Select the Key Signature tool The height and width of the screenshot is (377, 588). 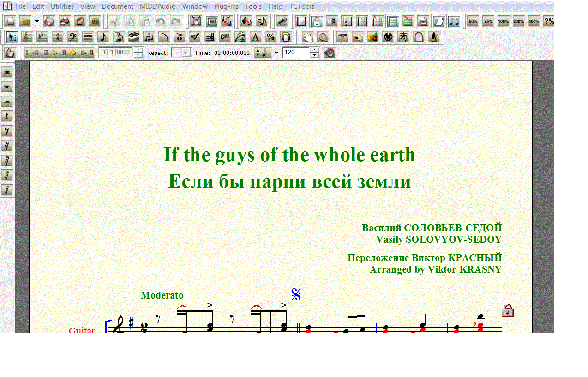pyautogui.click(x=42, y=37)
